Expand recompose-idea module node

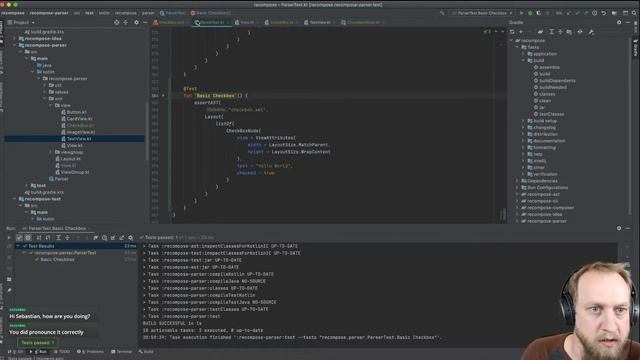pyautogui.click(x=15, y=39)
